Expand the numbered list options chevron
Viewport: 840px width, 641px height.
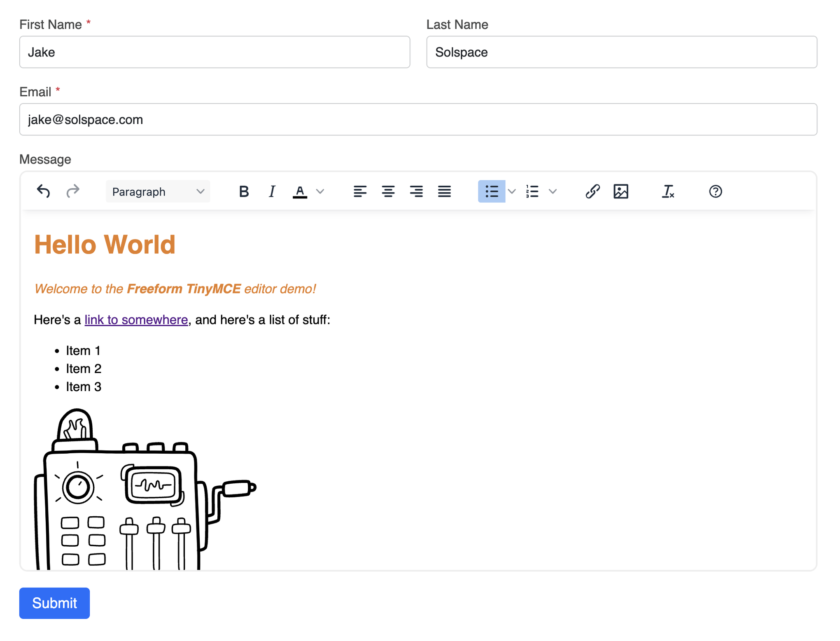pyautogui.click(x=553, y=191)
